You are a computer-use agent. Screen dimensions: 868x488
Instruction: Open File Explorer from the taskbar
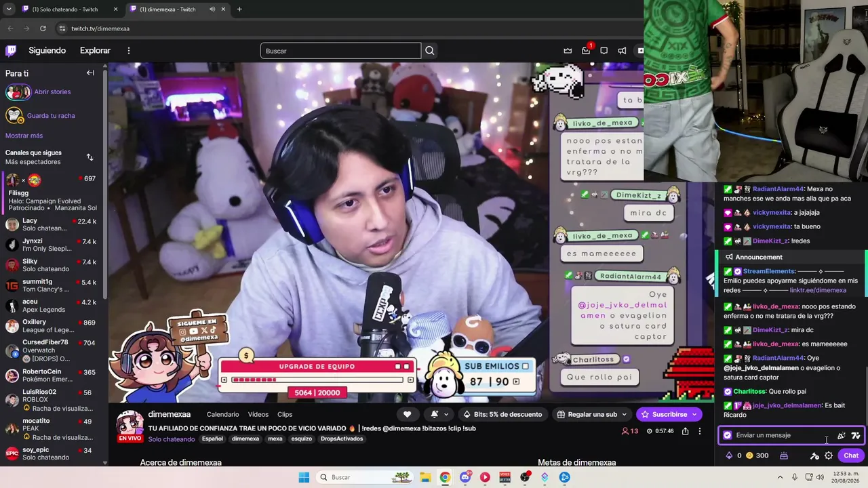(425, 477)
